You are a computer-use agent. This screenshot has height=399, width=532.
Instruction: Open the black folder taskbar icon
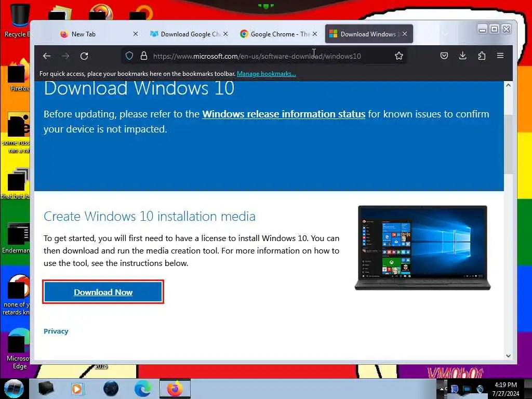[x=46, y=389]
